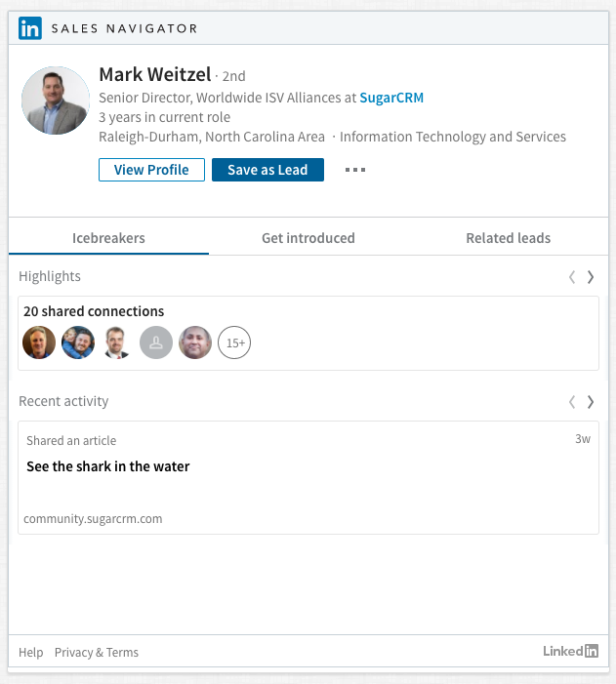This screenshot has width=616, height=684.
Task: Expand the 15+ more shared connections
Action: (234, 342)
